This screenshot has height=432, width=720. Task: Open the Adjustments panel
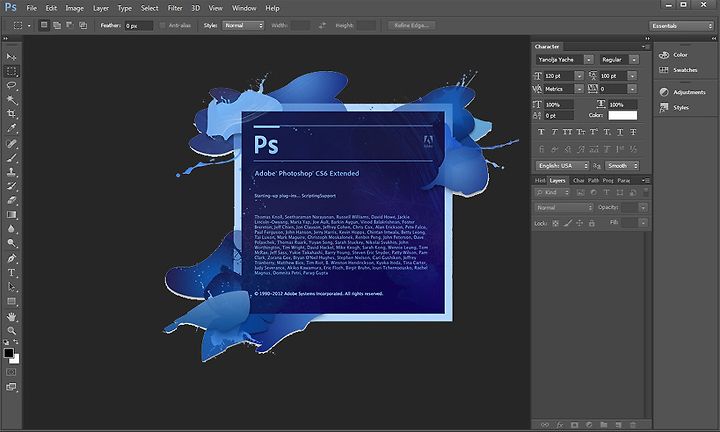pyautogui.click(x=682, y=92)
